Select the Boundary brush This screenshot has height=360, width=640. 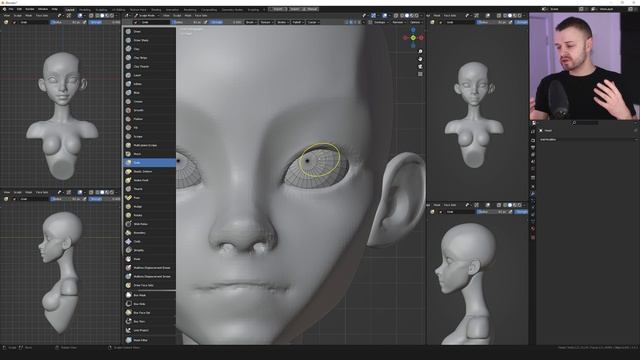[x=149, y=233]
